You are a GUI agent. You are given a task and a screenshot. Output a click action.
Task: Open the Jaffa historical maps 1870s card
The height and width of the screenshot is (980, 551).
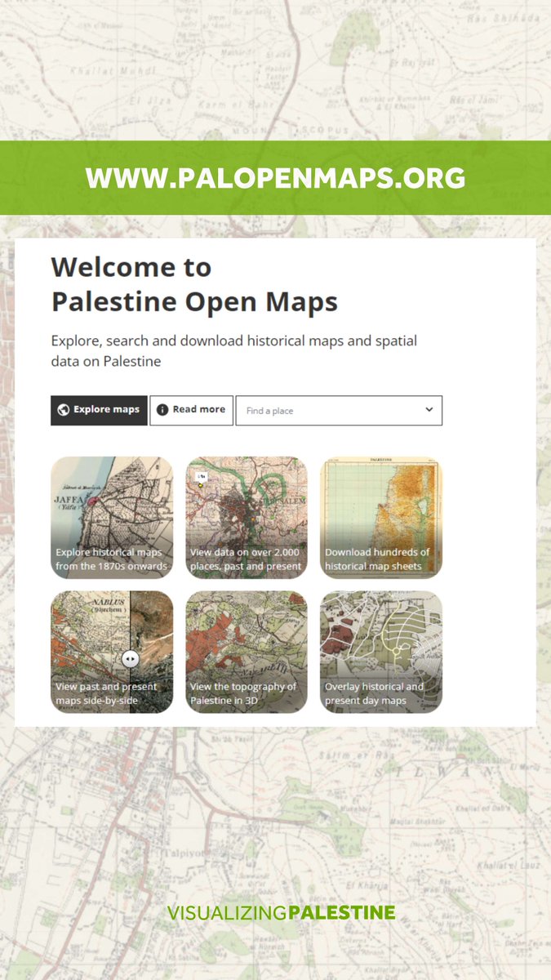(112, 518)
